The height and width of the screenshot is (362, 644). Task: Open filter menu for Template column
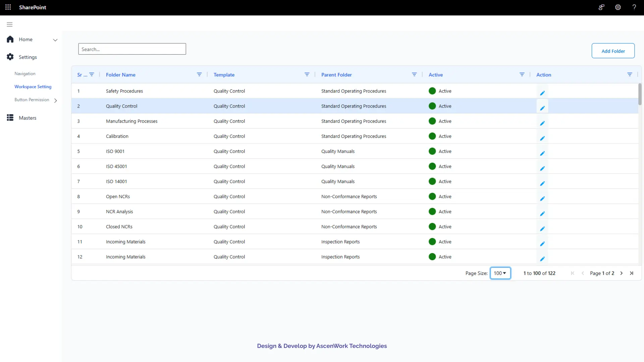(x=307, y=74)
